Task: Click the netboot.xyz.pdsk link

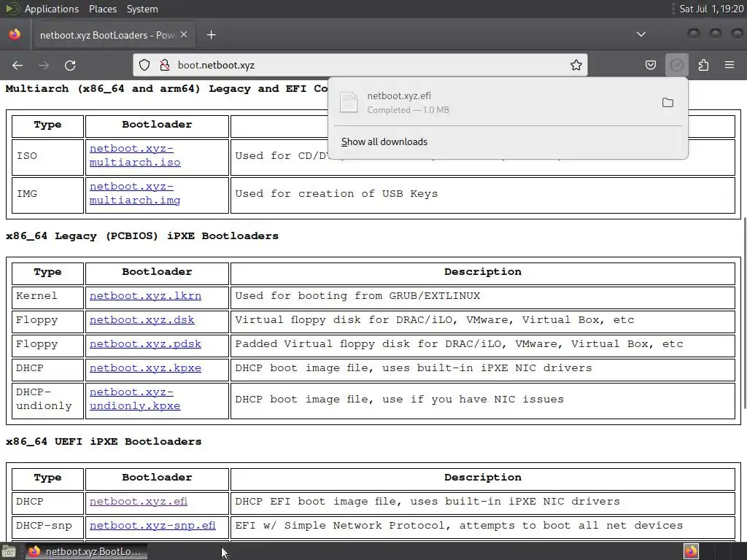Action: coord(145,344)
